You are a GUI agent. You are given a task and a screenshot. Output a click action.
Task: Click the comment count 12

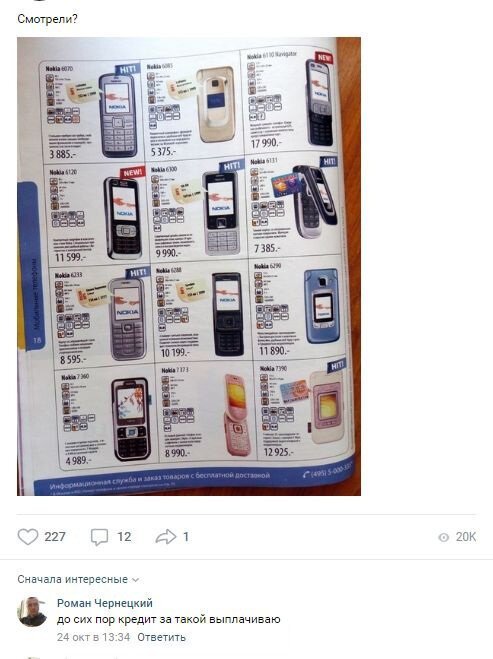tap(124, 537)
